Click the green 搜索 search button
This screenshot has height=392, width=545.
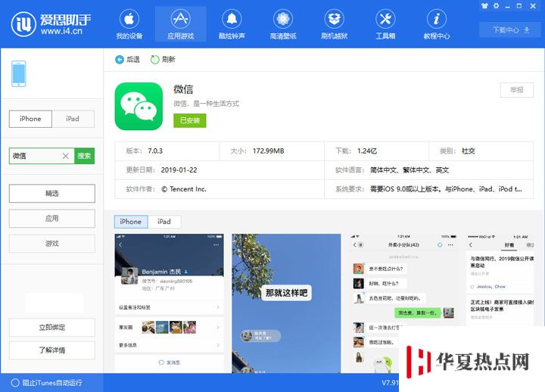tap(85, 156)
